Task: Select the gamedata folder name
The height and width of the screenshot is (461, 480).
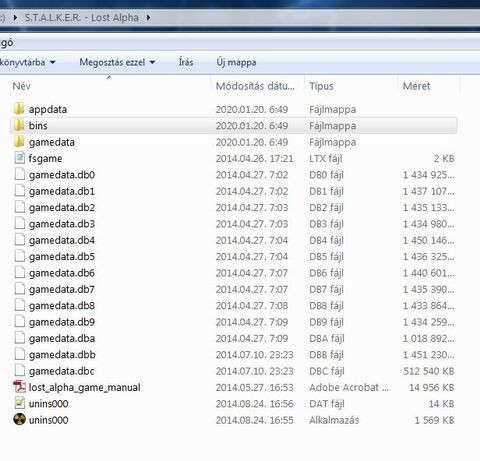Action: (52, 142)
